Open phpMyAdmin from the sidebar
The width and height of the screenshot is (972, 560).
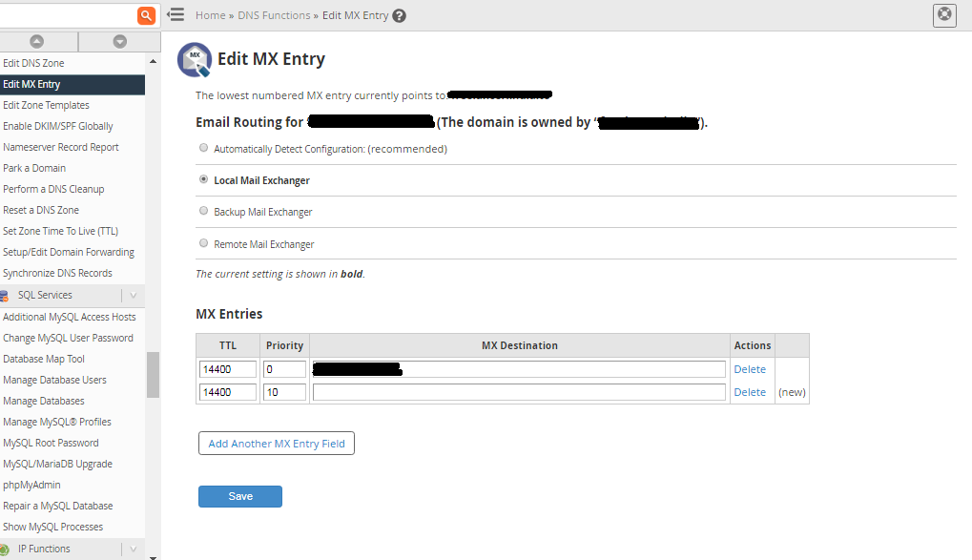(x=31, y=485)
